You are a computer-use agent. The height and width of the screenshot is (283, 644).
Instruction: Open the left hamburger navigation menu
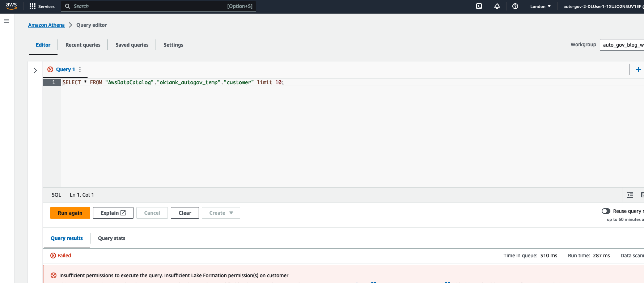(x=7, y=21)
